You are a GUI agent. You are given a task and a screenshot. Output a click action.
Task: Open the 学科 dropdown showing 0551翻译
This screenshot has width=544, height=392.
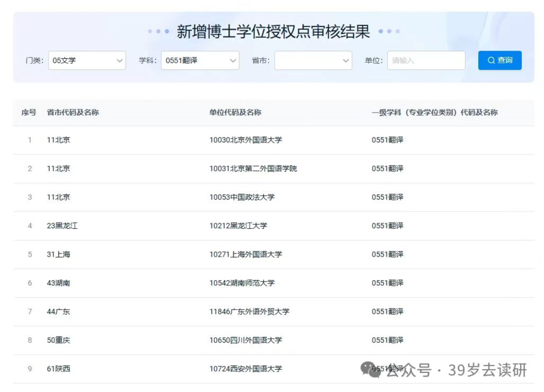[x=200, y=60]
